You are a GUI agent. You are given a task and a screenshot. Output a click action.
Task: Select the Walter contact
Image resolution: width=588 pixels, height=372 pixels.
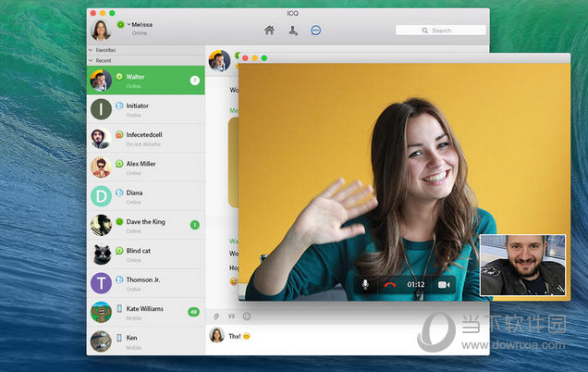click(x=146, y=80)
